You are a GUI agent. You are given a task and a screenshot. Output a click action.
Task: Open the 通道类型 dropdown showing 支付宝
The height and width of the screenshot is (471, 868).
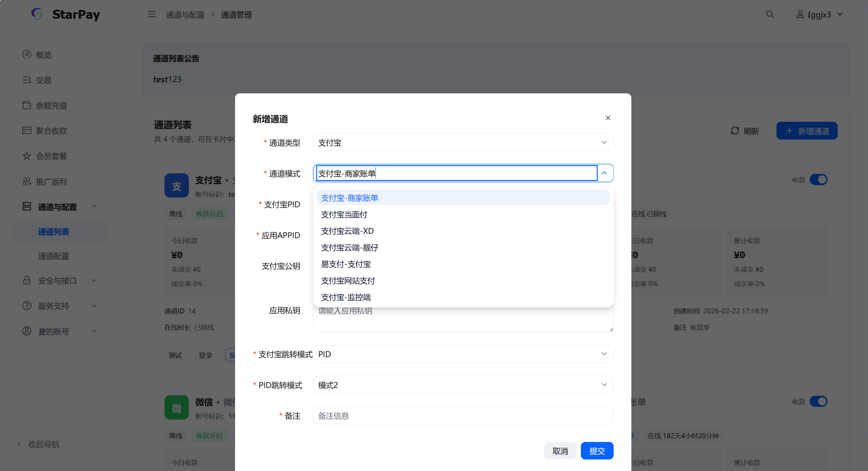[463, 142]
